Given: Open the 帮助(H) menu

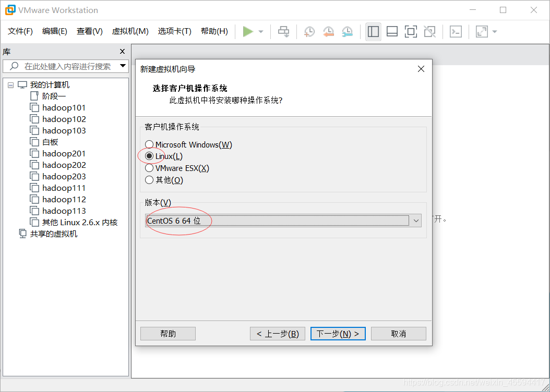Looking at the screenshot, I should (214, 31).
